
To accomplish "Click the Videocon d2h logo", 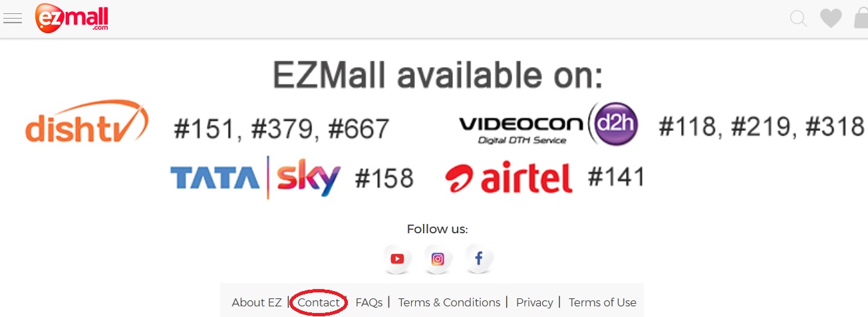I will click(549, 124).
